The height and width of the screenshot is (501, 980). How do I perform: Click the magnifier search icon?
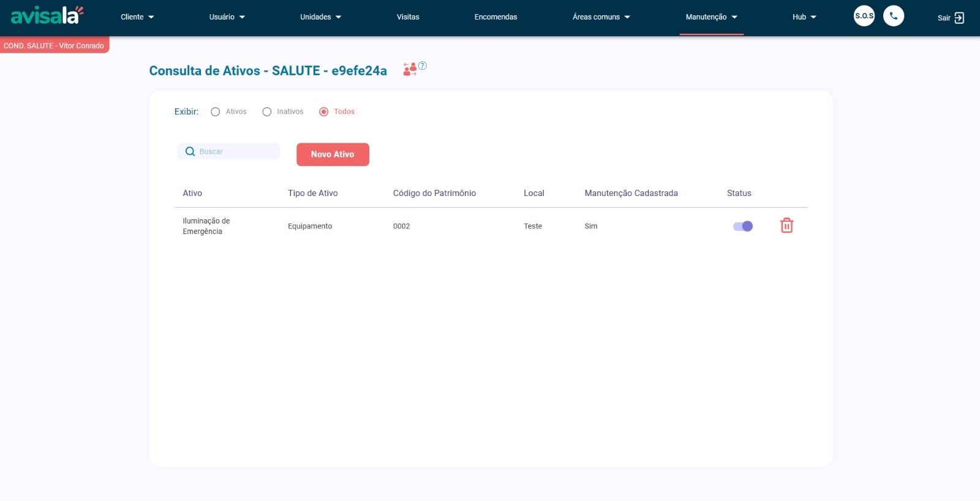click(x=190, y=152)
